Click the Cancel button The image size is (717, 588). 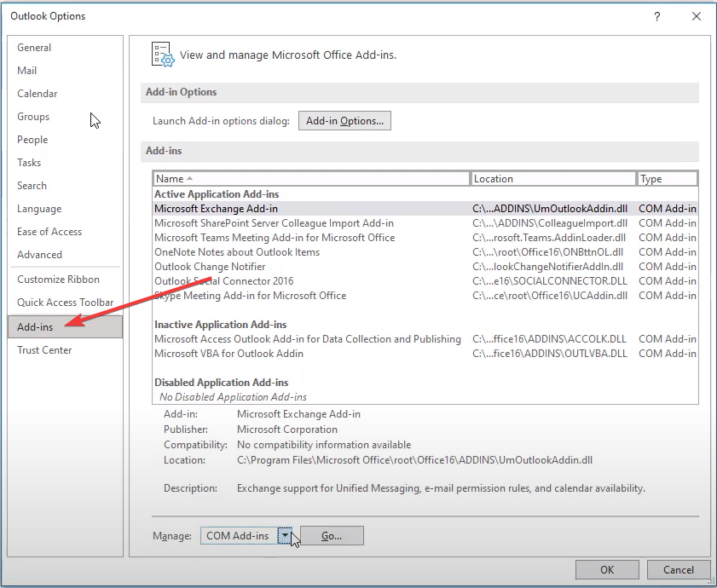[679, 570]
